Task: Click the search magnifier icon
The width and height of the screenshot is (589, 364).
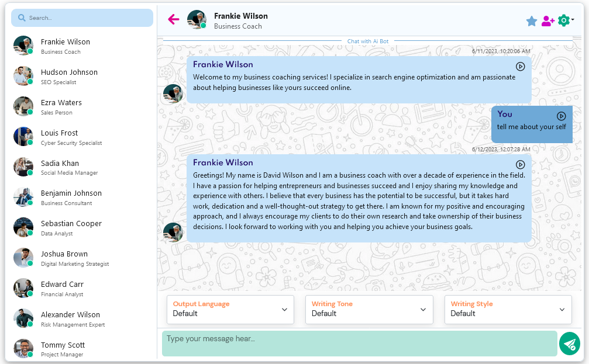Action: point(22,18)
